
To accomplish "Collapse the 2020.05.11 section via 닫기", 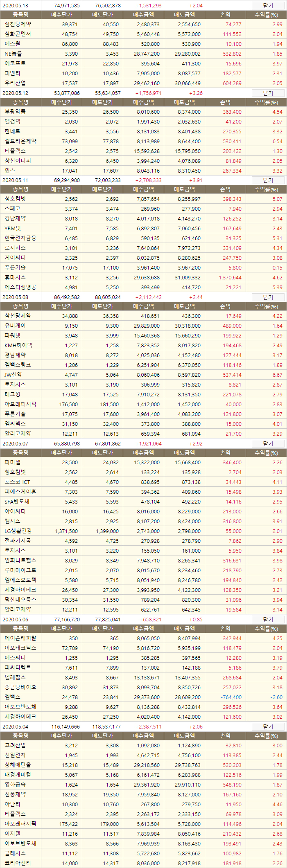I will coord(268,180).
